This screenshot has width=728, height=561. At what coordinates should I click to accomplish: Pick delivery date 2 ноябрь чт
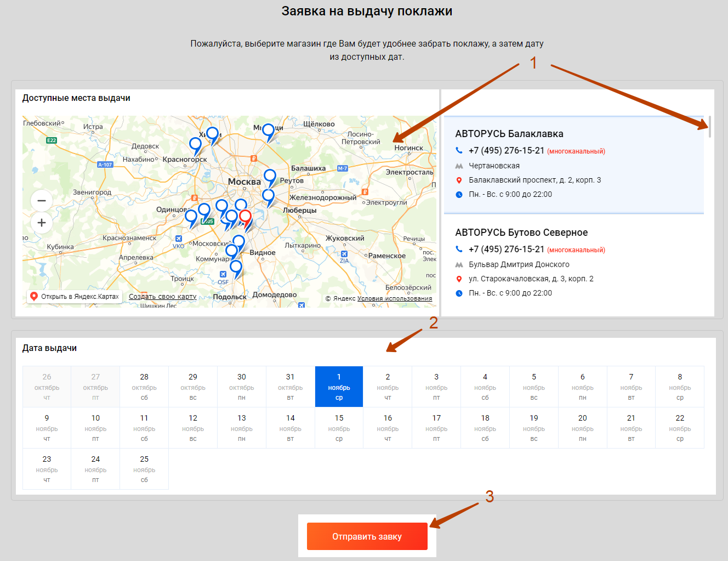pyautogui.click(x=388, y=387)
